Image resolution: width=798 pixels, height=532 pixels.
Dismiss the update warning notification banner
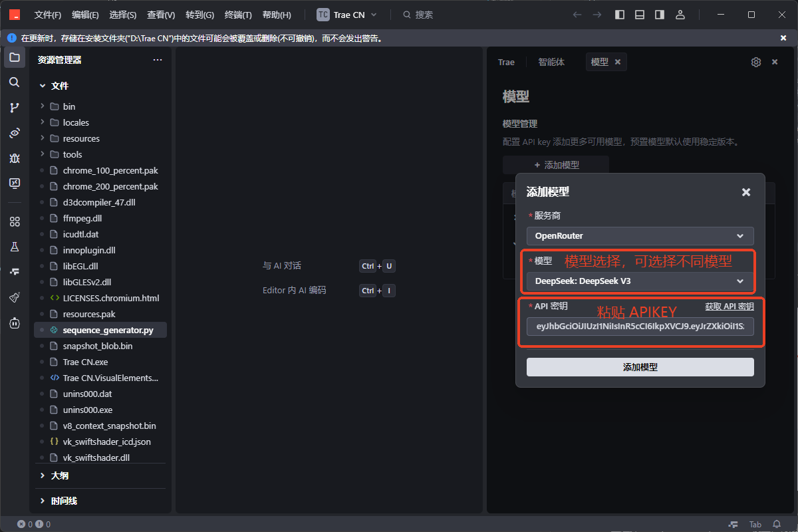click(783, 39)
